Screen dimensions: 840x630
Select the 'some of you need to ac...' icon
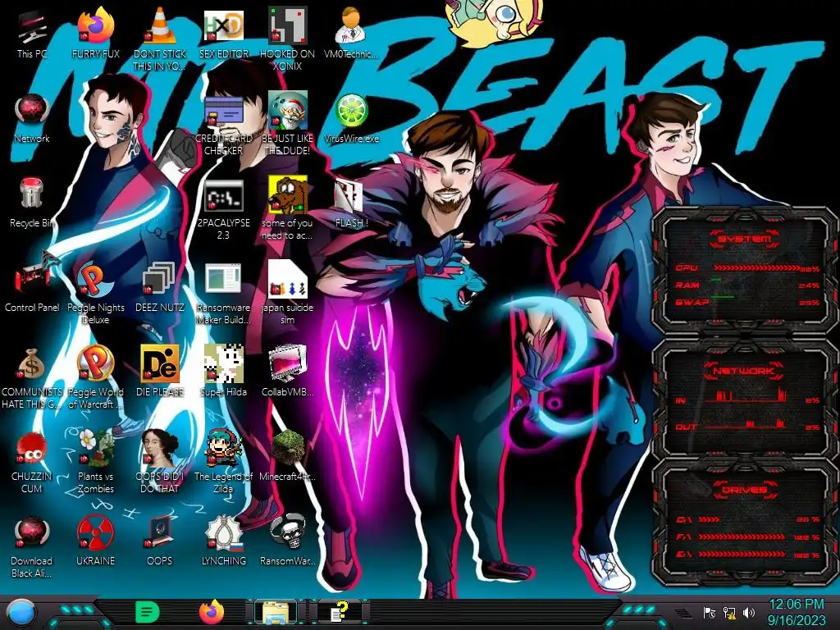(287, 209)
